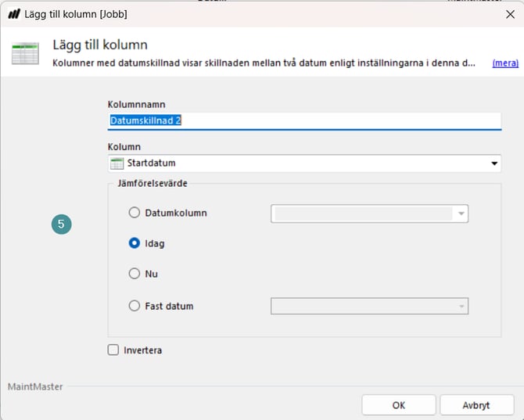This screenshot has width=524, height=420.
Task: Click the MaintMaster logo in title bar
Action: [13, 14]
